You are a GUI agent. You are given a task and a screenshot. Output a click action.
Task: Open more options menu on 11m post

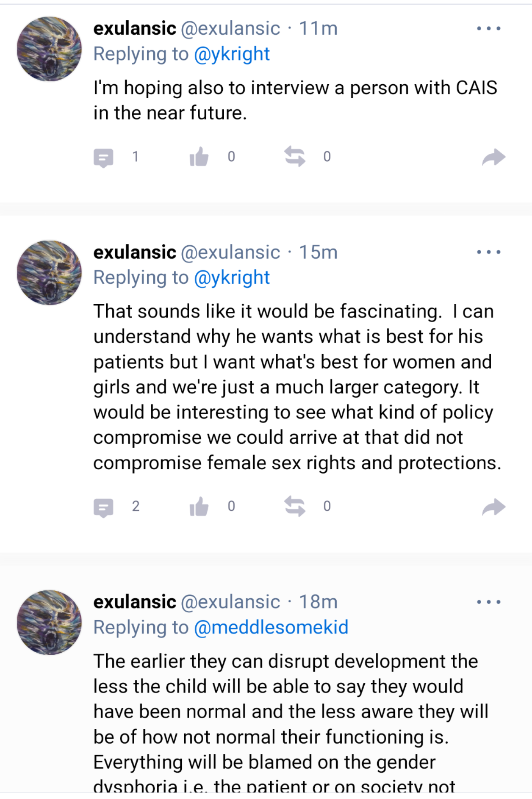pos(488,28)
